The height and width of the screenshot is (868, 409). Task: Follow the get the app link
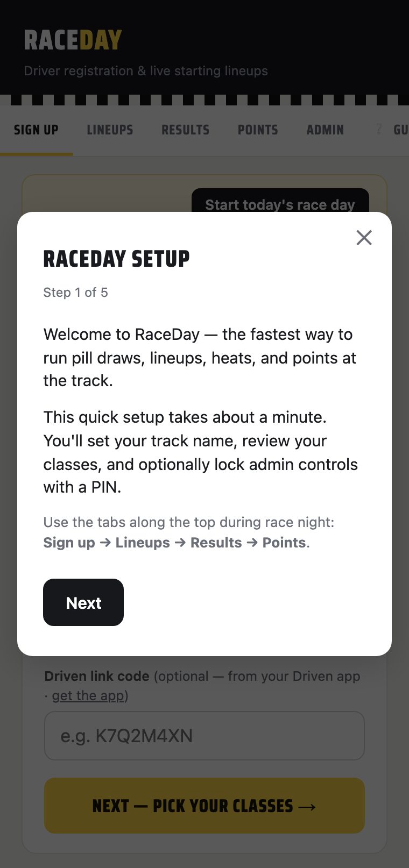[88, 695]
